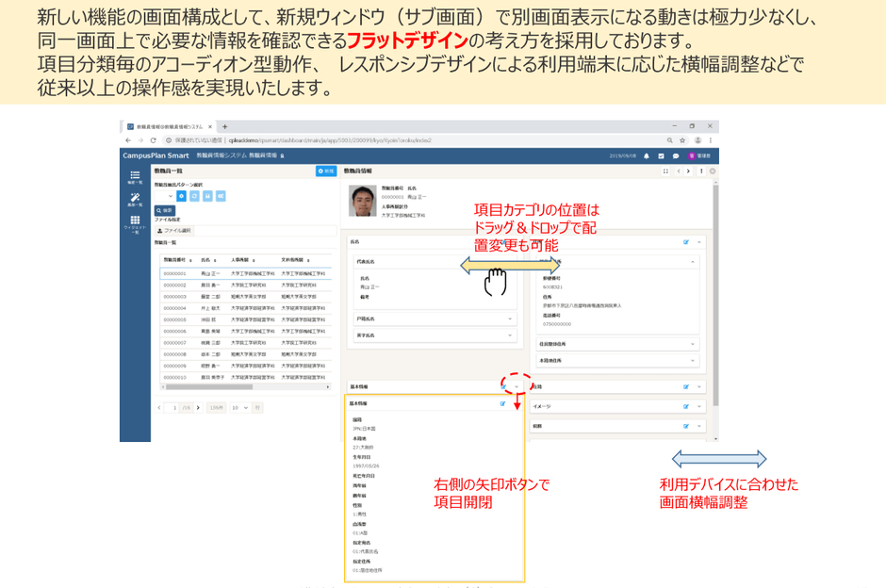Click the notification bell in header
The image size is (886, 588).
[646, 155]
